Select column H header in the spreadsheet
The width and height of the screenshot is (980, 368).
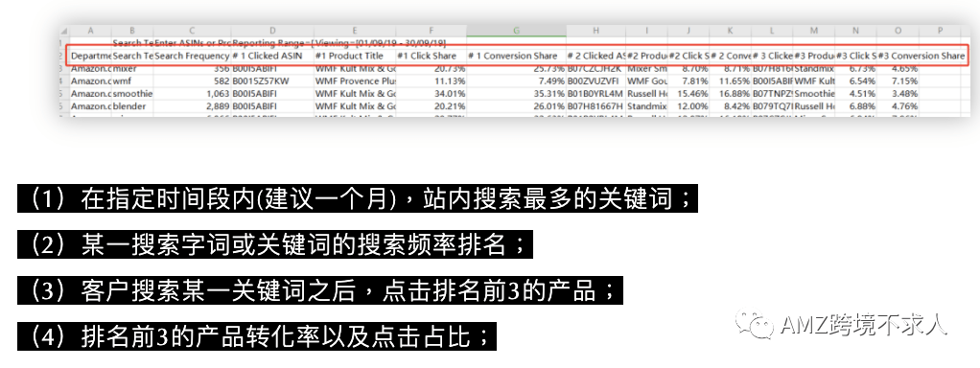click(595, 31)
